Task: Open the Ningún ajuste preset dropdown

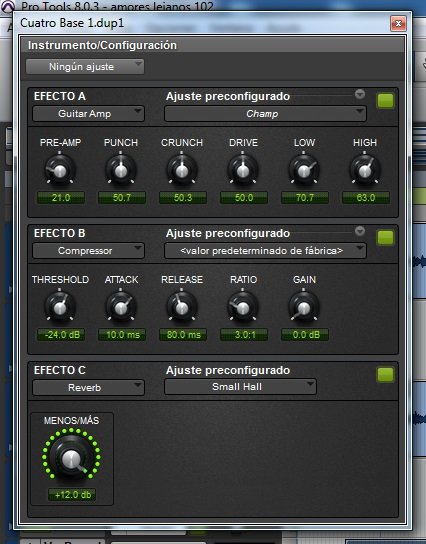Action: tap(85, 67)
